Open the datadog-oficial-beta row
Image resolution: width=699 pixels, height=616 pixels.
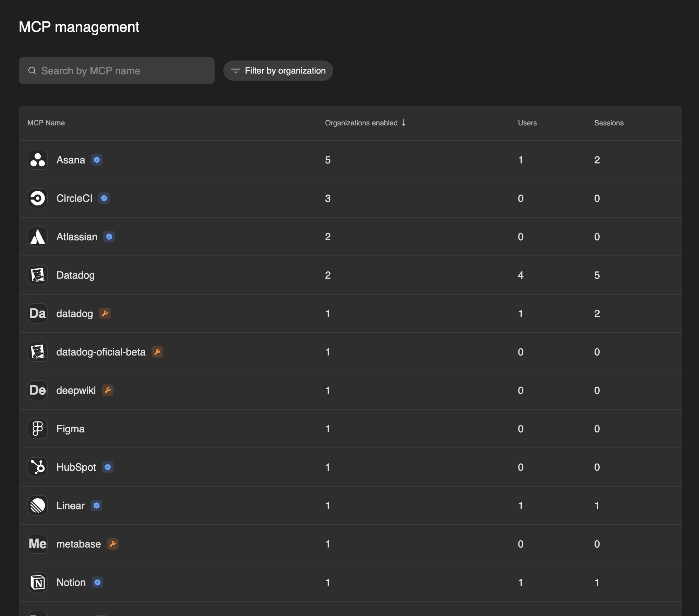point(101,352)
